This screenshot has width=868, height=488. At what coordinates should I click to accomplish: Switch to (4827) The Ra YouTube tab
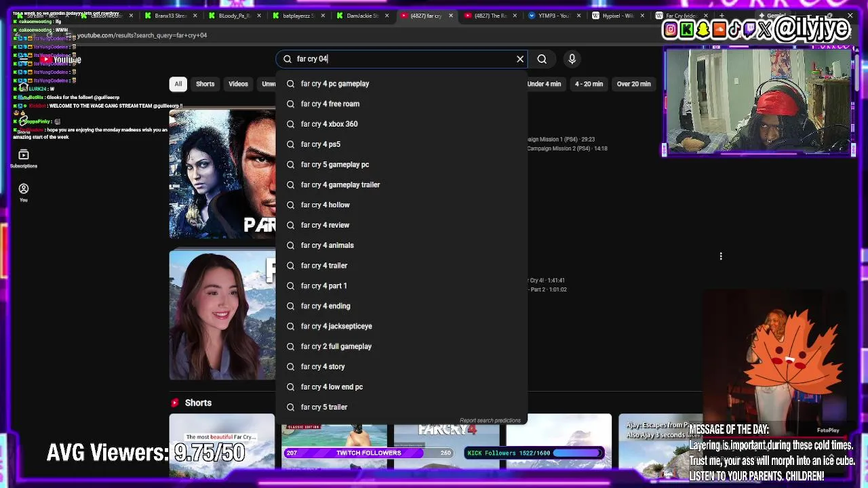click(490, 16)
